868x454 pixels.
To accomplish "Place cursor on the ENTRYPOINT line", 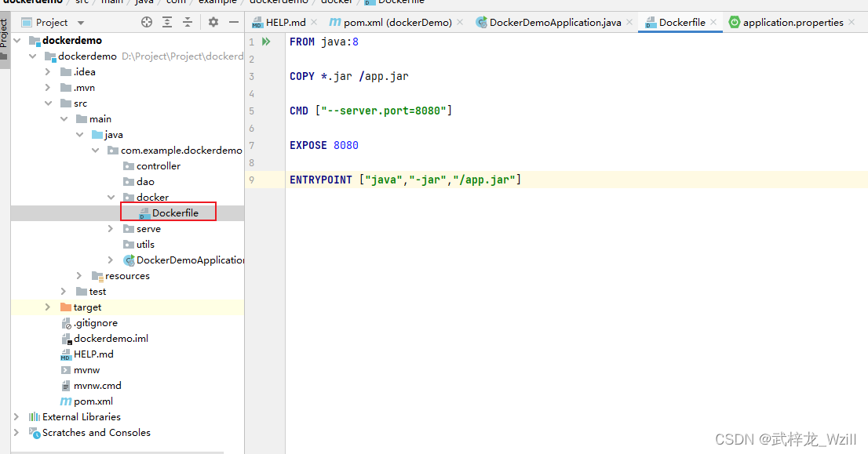I will point(405,180).
